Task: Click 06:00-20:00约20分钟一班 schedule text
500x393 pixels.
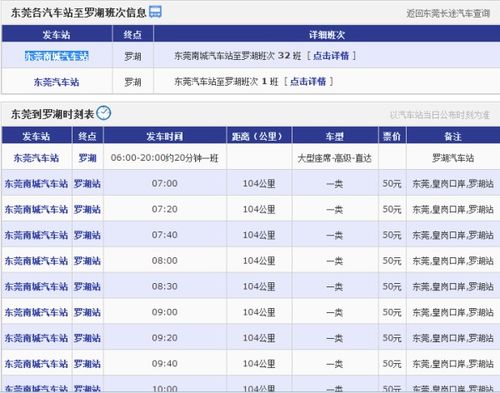Action: (x=165, y=158)
